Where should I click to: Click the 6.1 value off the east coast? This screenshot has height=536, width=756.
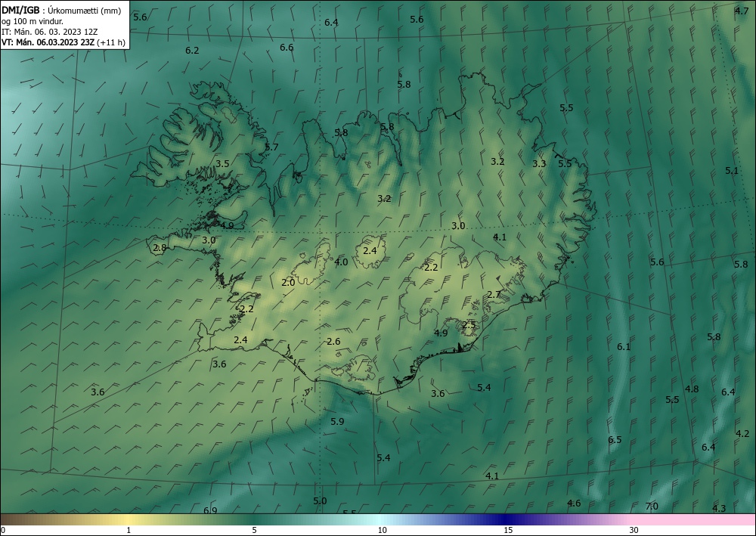[624, 347]
